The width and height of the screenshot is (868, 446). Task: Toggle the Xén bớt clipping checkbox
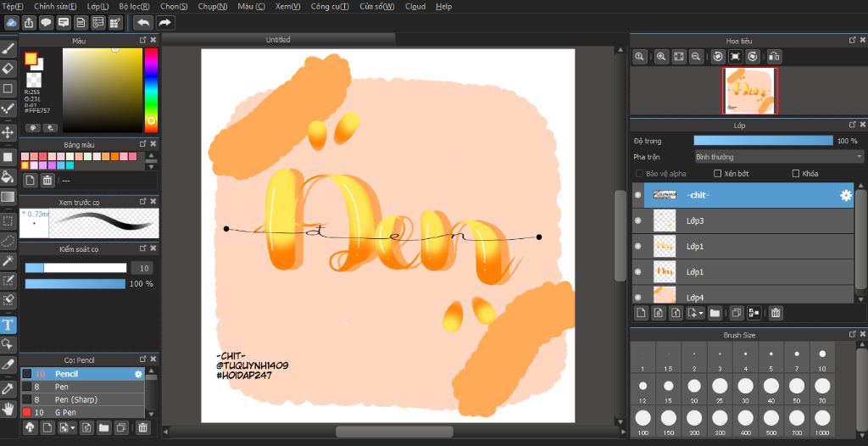[717, 174]
